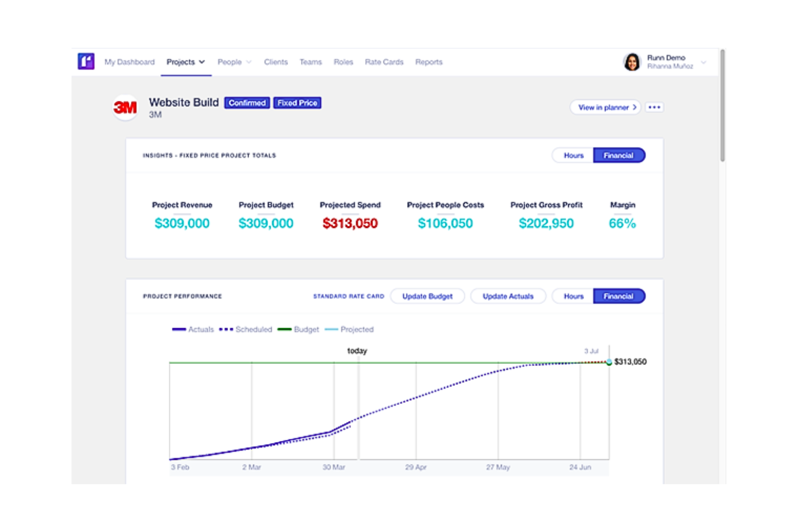Expand the People dropdown arrow
This screenshot has width=798, height=532.
(x=249, y=62)
